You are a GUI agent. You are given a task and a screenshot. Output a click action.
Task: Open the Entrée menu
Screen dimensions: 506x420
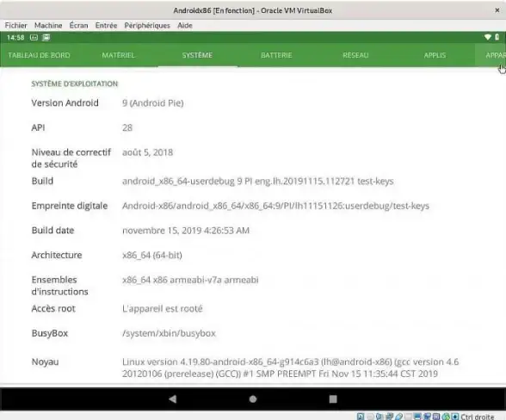coord(106,26)
